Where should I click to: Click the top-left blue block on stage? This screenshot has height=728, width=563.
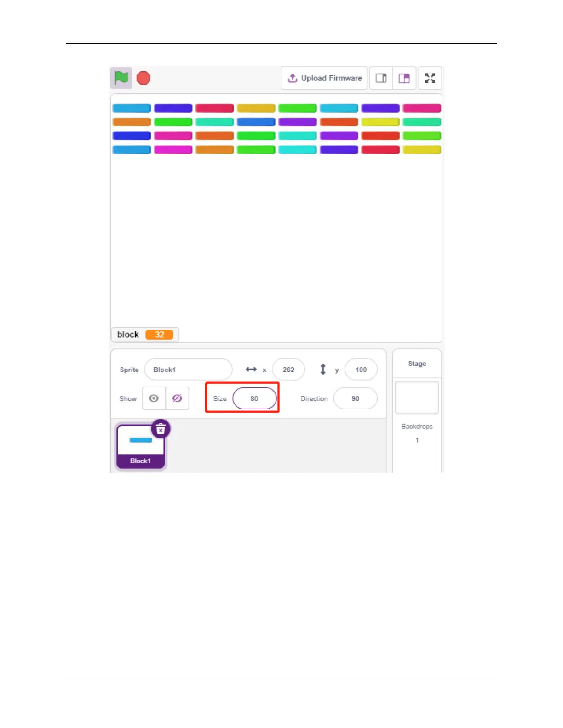click(132, 108)
